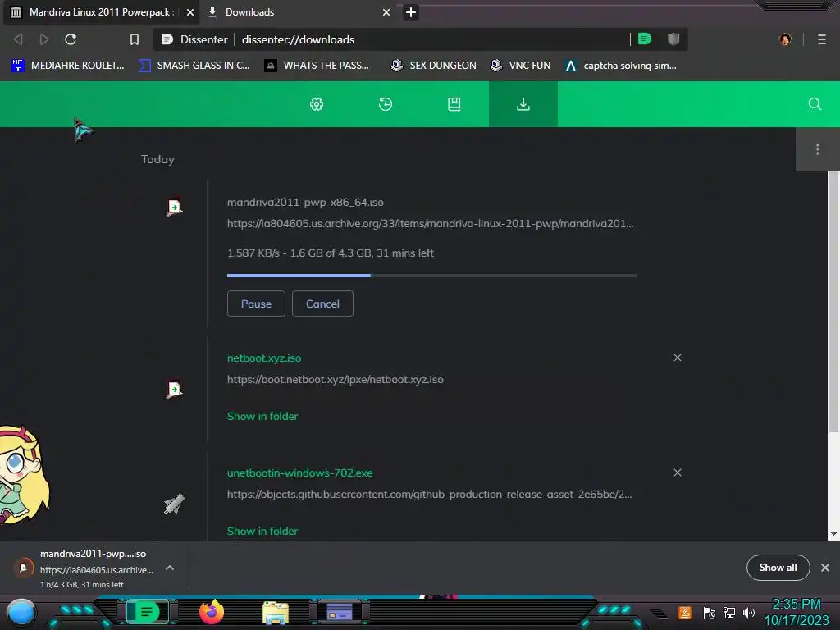The height and width of the screenshot is (630, 840).
Task: Click the netboot.xyz.iso file icon
Action: click(174, 389)
